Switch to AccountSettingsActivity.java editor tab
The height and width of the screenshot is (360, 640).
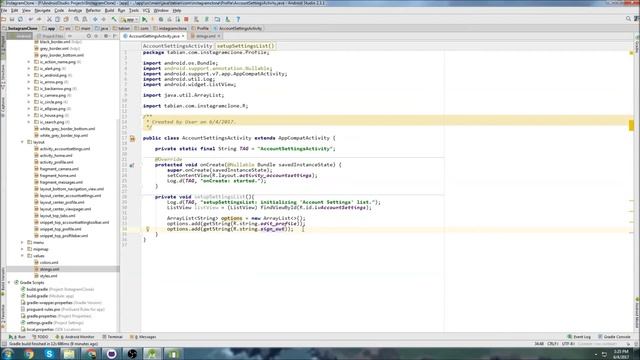[x=154, y=36]
